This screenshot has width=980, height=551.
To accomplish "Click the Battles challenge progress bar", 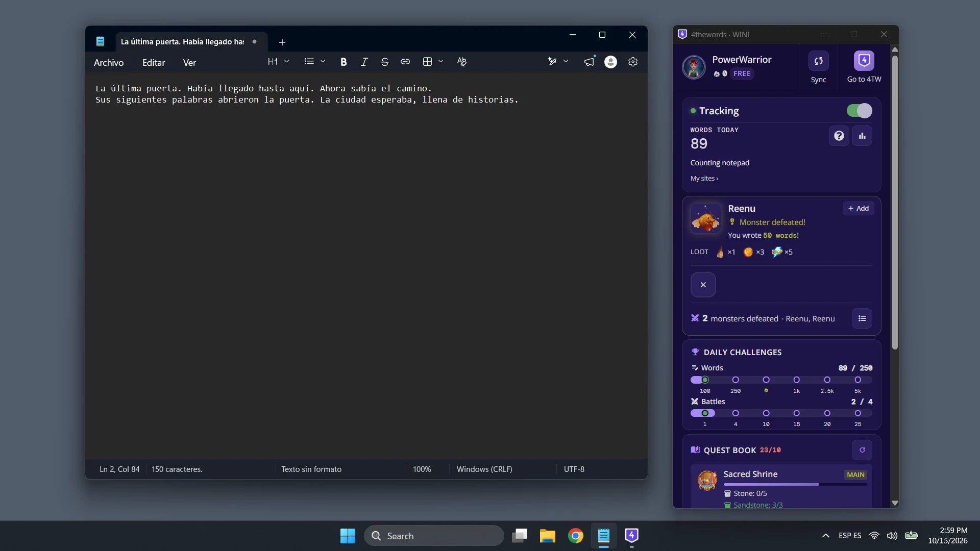I will coord(781,413).
